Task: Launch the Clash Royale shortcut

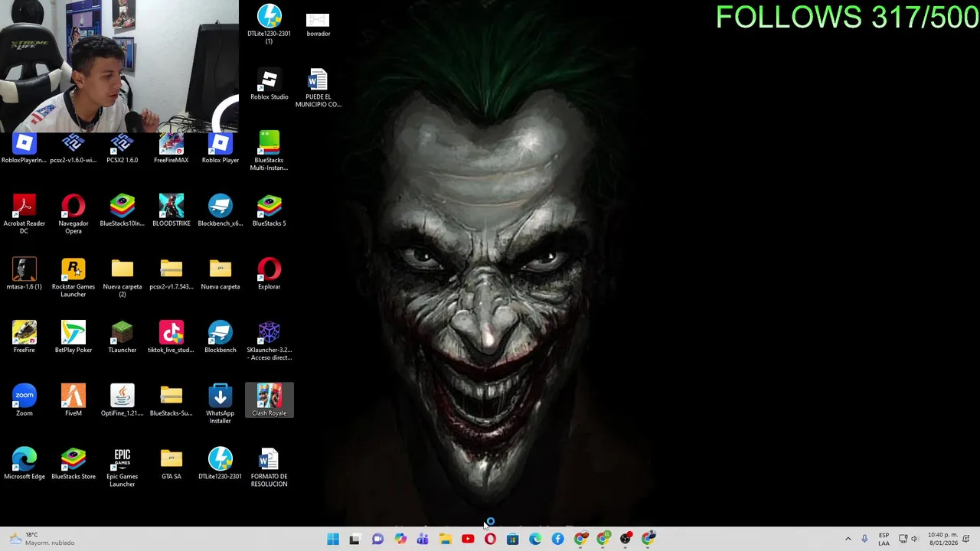Action: tap(269, 401)
